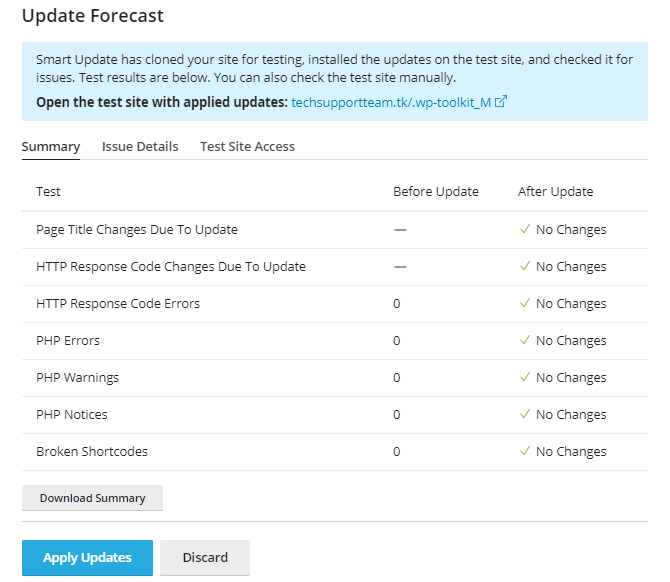Switch to the Issue Details tab
The image size is (670, 582).
pyautogui.click(x=140, y=146)
